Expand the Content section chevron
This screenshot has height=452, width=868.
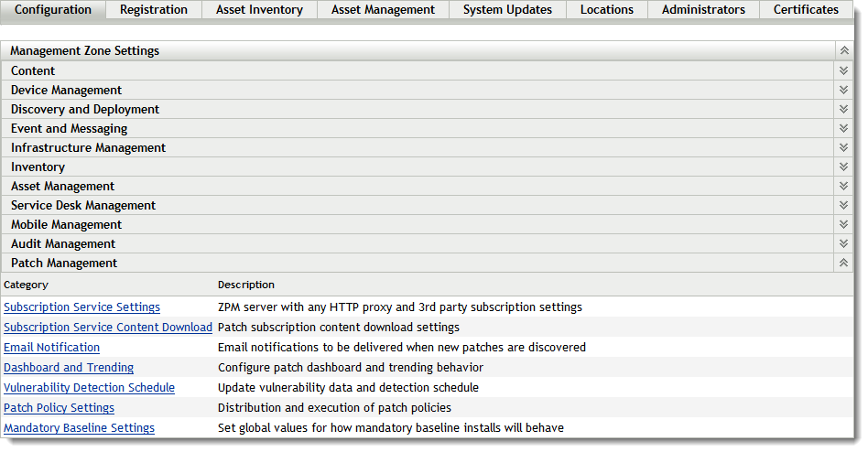pyautogui.click(x=843, y=70)
